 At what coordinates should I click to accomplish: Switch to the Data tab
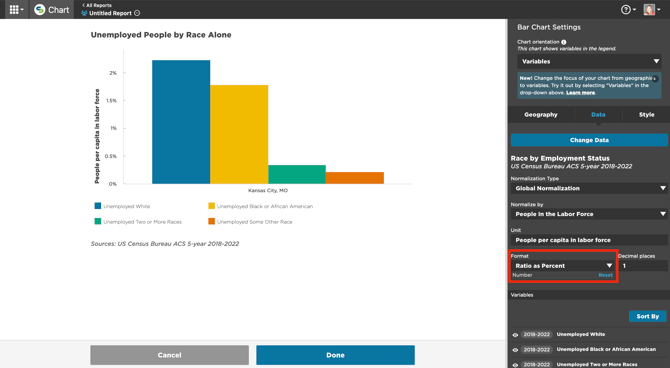click(598, 115)
